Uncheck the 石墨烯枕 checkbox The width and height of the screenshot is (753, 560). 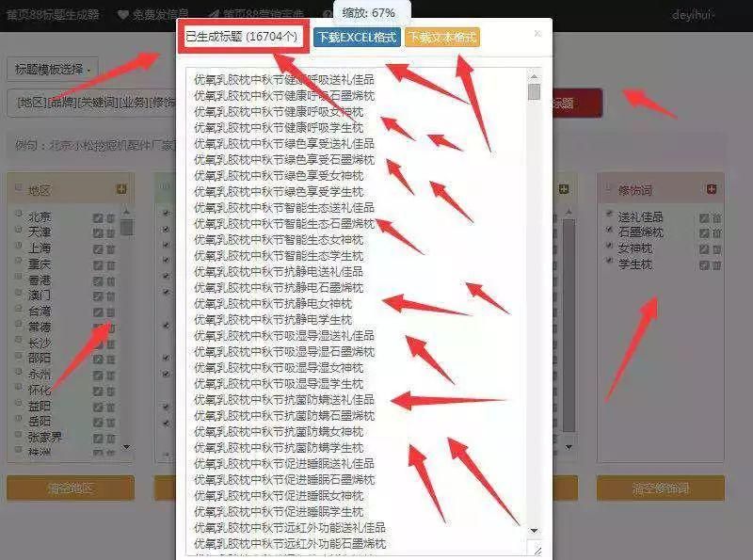click(609, 229)
